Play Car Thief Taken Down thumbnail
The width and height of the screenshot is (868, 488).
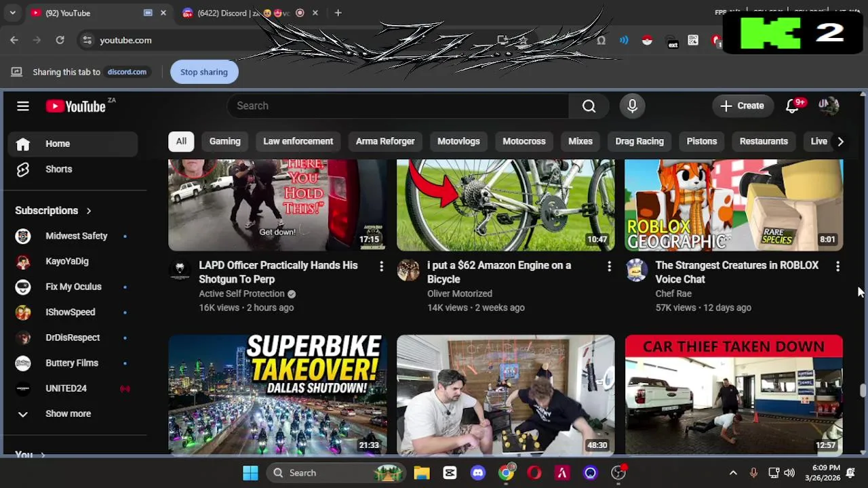pyautogui.click(x=734, y=394)
